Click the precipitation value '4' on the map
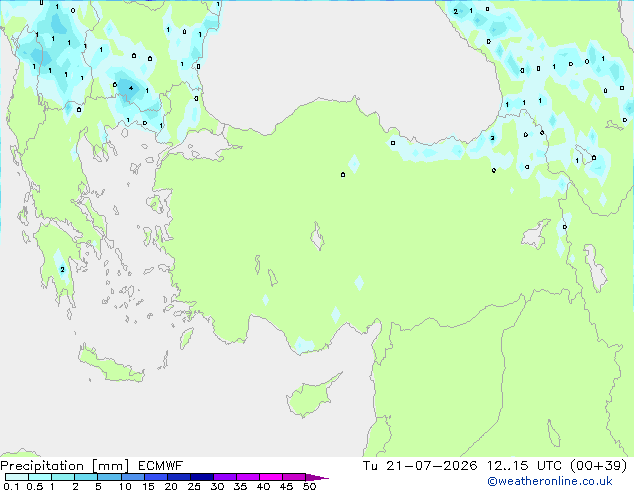This screenshot has width=634, height=490. [131, 88]
